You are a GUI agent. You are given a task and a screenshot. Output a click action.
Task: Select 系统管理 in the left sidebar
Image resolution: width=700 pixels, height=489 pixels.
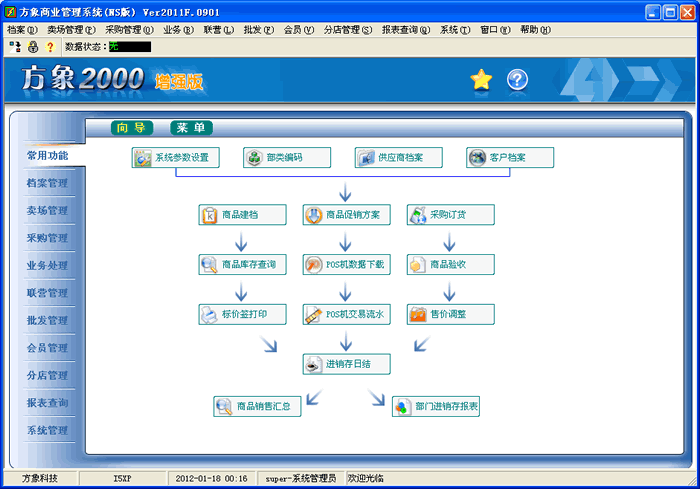click(47, 430)
